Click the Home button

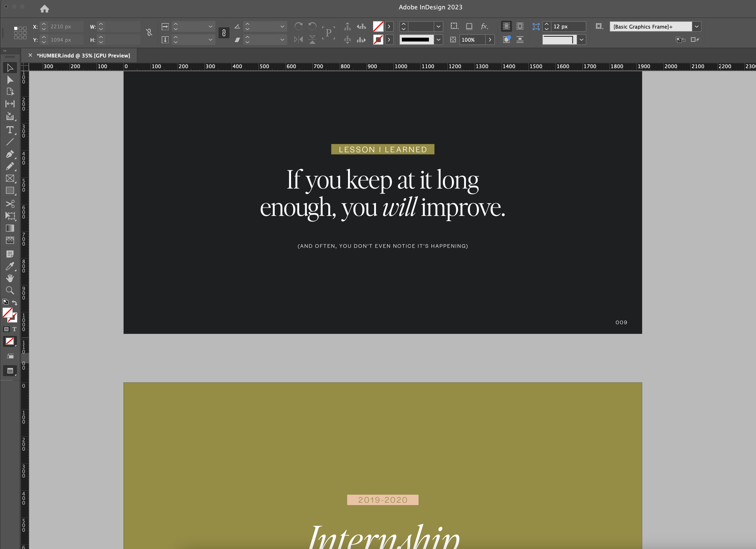click(x=44, y=9)
